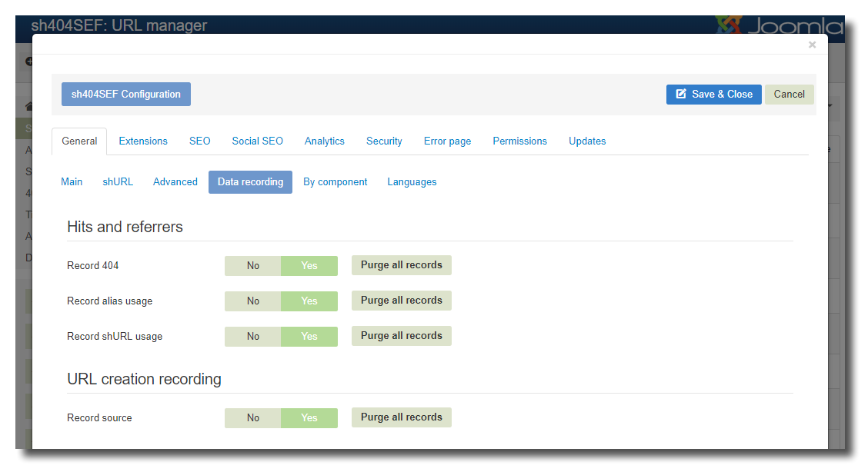The height and width of the screenshot is (472, 868).
Task: Purge all records for Record 404
Action: [402, 265]
